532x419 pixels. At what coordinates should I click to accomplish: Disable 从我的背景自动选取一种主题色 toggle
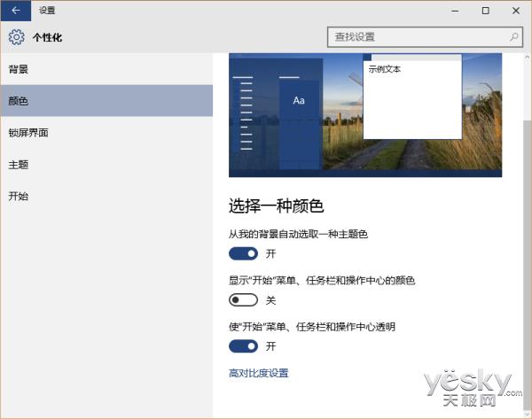[243, 253]
